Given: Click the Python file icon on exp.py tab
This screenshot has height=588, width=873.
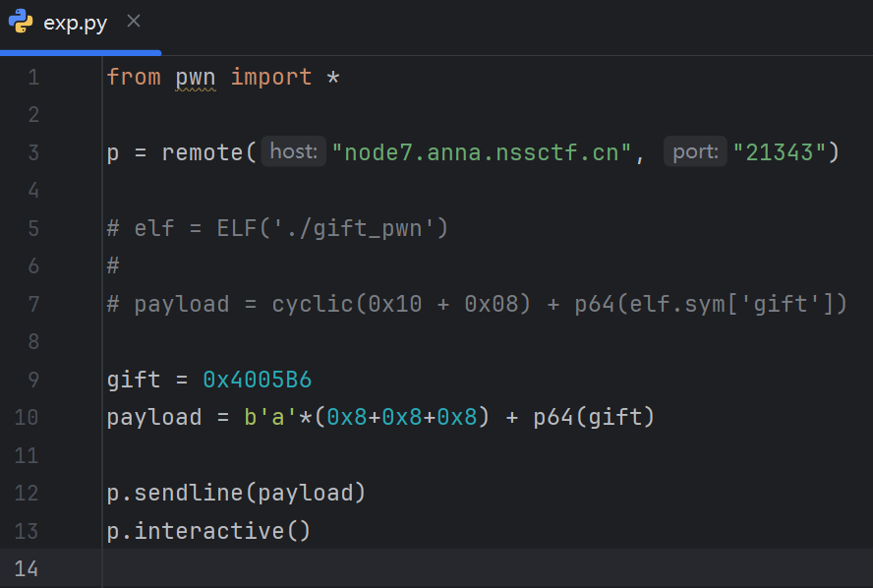Looking at the screenshot, I should 21,22.
